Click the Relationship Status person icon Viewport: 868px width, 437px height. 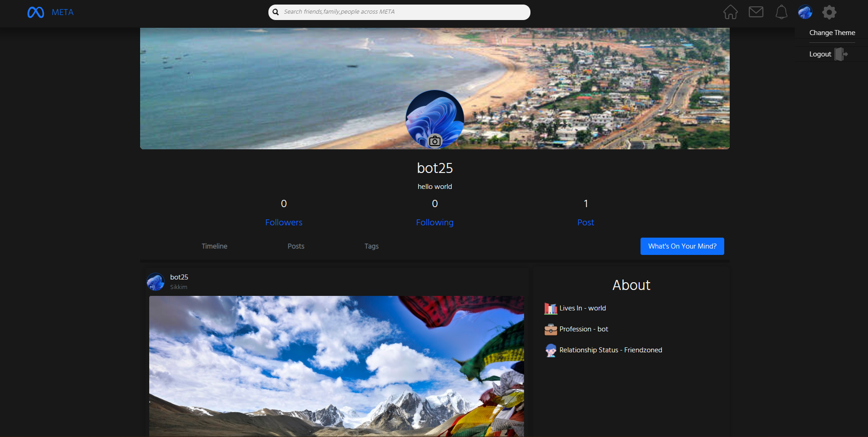coord(550,351)
